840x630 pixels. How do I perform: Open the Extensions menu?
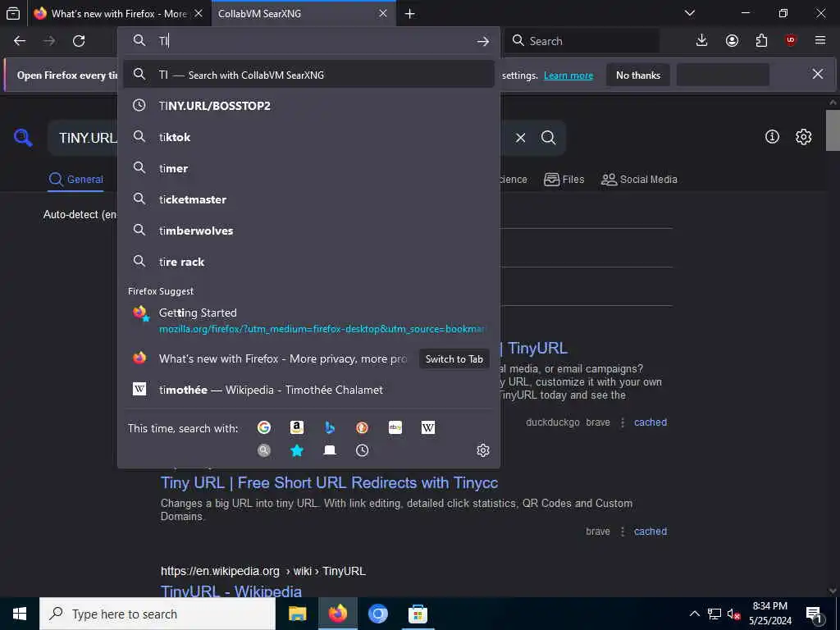(x=761, y=41)
